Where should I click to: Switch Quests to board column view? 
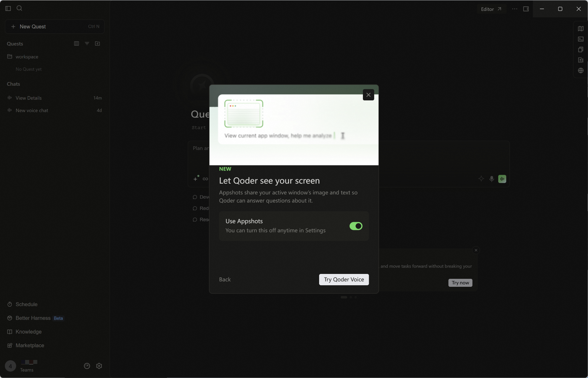pyautogui.click(x=77, y=43)
